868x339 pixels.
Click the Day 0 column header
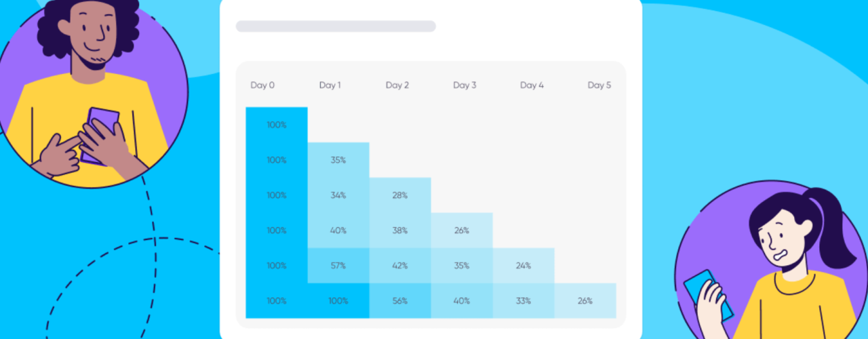click(262, 85)
